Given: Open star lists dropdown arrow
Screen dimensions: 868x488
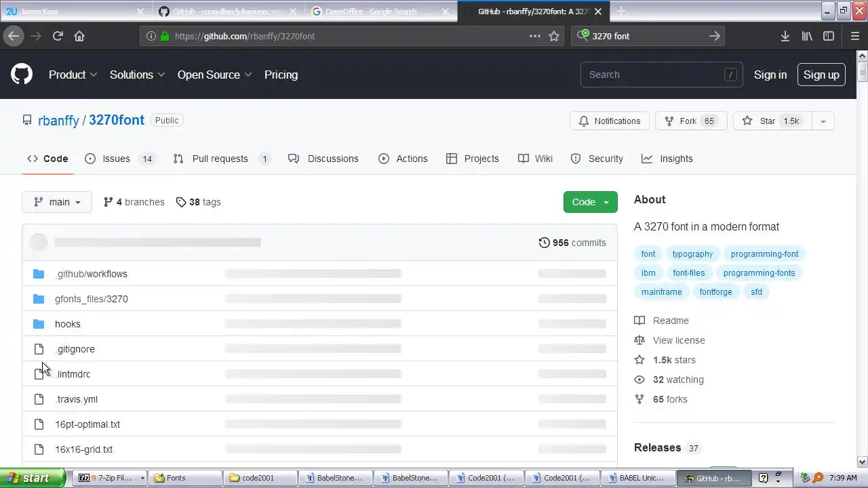Looking at the screenshot, I should (823, 121).
